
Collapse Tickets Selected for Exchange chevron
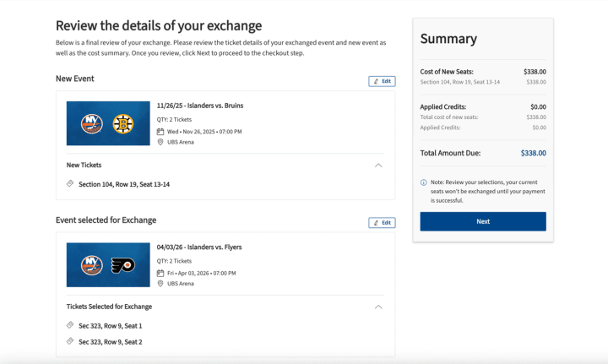(378, 307)
